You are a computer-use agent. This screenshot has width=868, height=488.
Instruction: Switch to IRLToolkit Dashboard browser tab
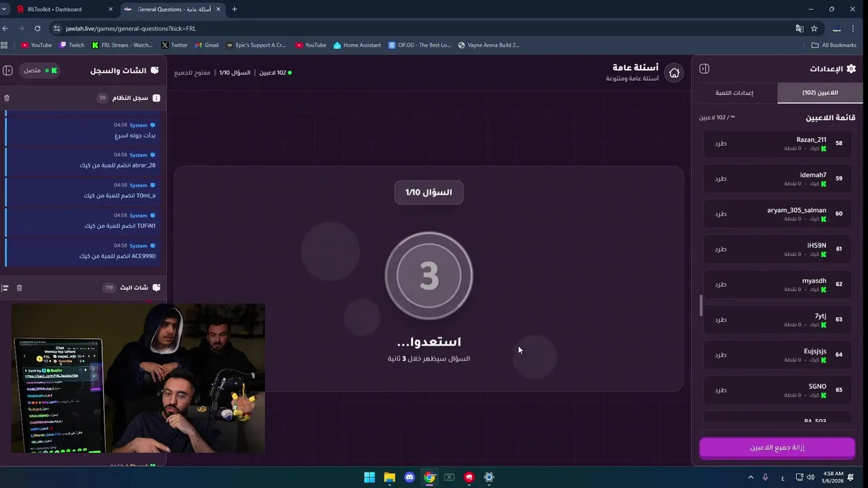65,9
